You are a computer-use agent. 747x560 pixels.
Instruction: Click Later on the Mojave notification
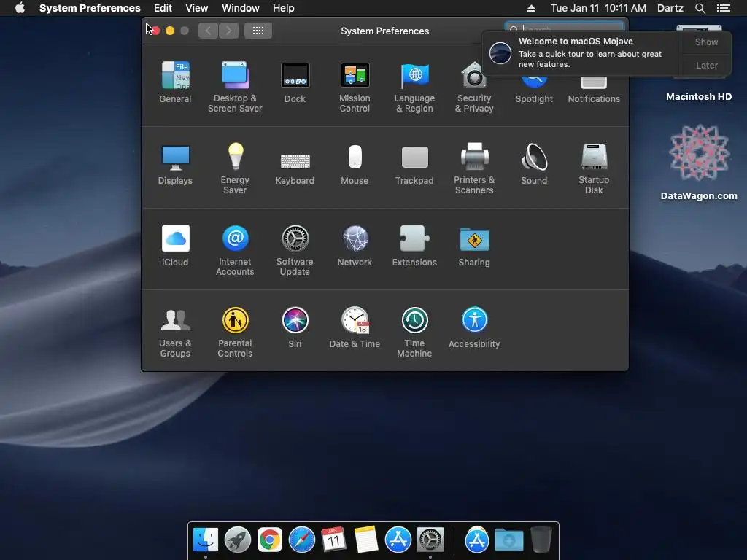706,65
